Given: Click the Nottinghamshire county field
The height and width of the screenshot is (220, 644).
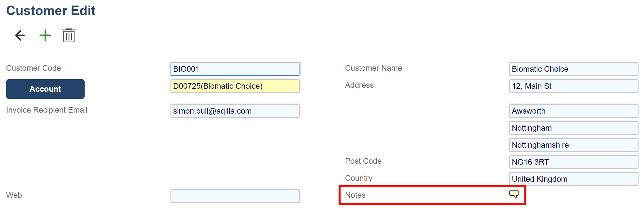Looking at the screenshot, I should coord(573,145).
